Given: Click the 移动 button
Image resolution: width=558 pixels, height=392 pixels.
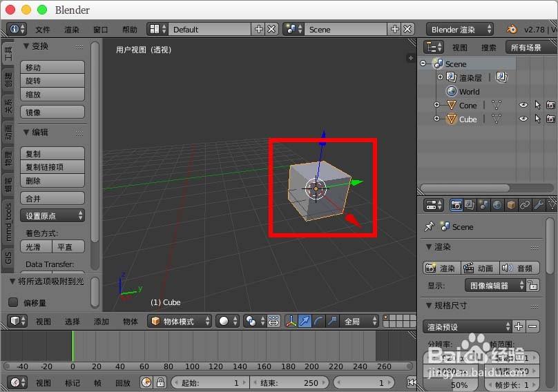Looking at the screenshot, I should pyautogui.click(x=52, y=67).
